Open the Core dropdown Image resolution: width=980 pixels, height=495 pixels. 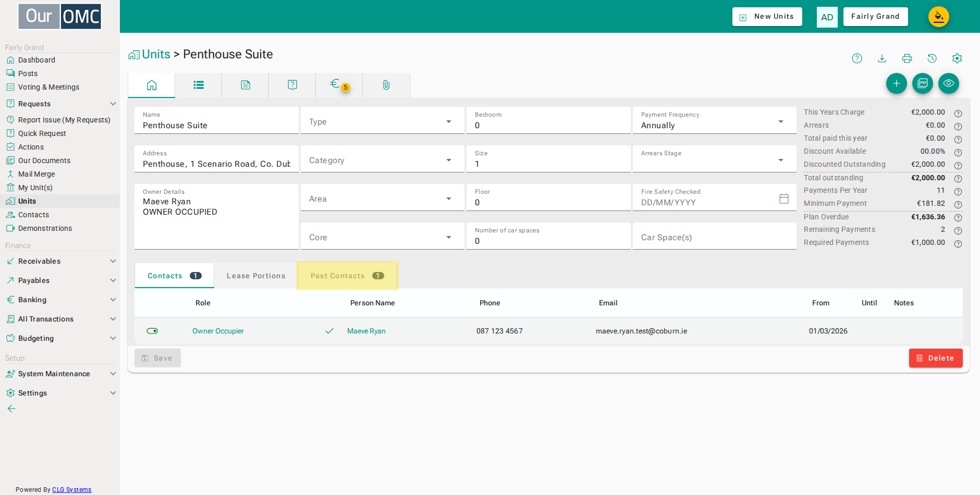[x=383, y=236]
